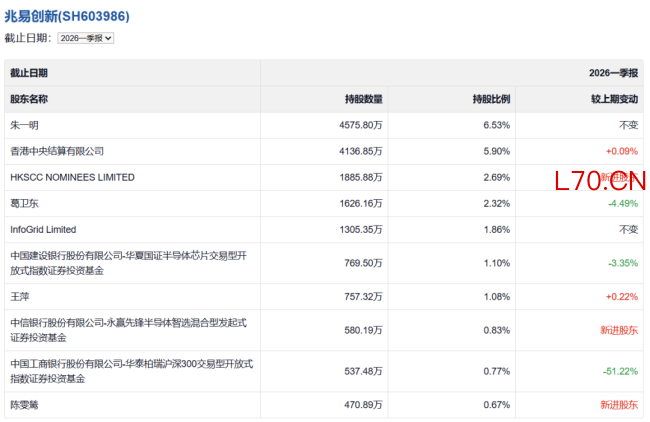Select the 中国建设银行 华夏国证半导体芯片 fund name
Image resolution: width=650 pixels, height=422 pixels.
129,263
